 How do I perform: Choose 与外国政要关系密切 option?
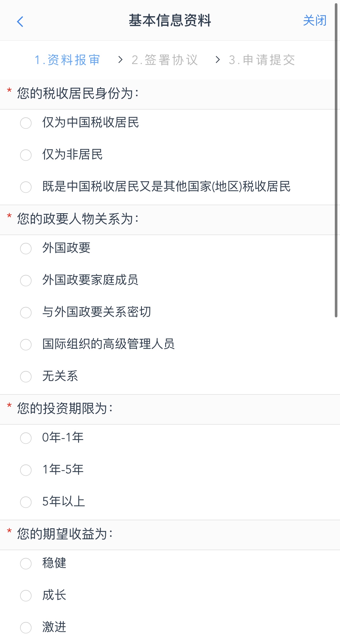[x=26, y=312]
